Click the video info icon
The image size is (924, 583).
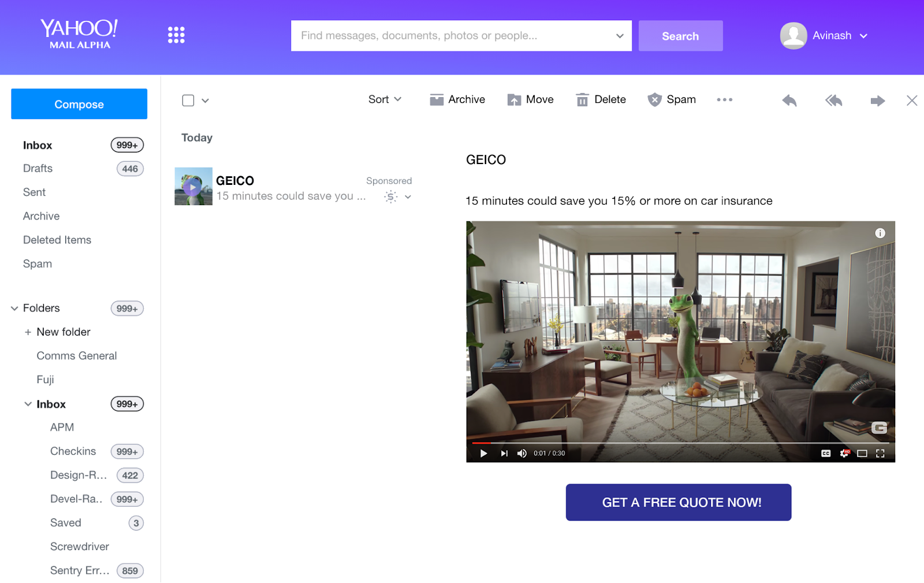point(880,233)
